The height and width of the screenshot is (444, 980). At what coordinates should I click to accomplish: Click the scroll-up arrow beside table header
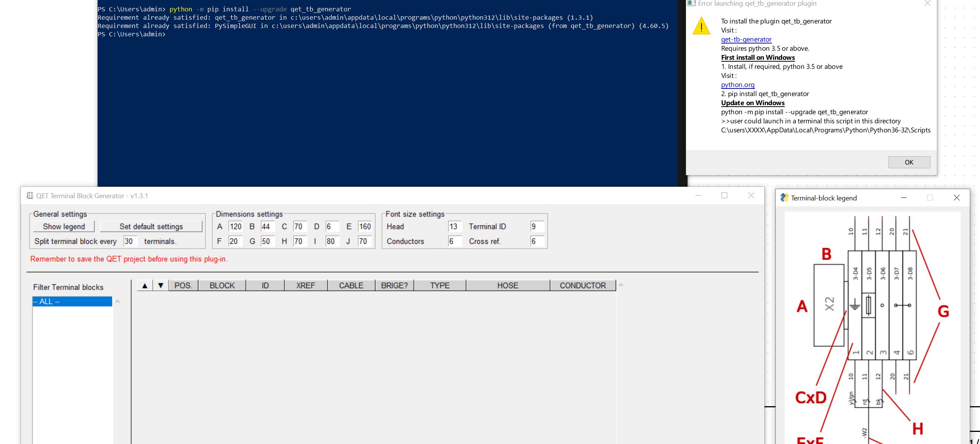point(621,285)
